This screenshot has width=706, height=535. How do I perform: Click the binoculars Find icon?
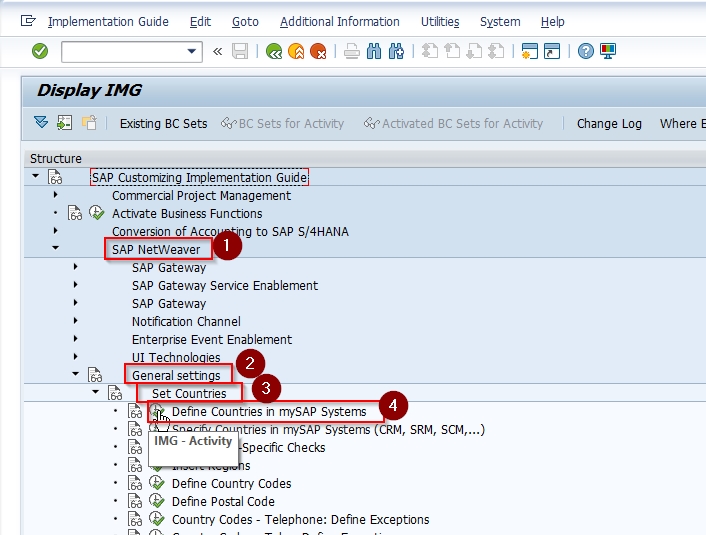(374, 52)
